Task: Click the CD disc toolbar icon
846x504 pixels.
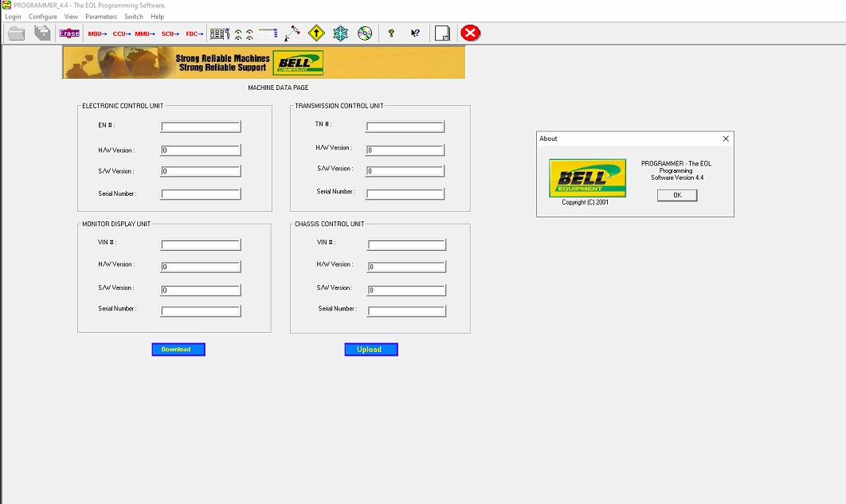Action: coord(364,33)
